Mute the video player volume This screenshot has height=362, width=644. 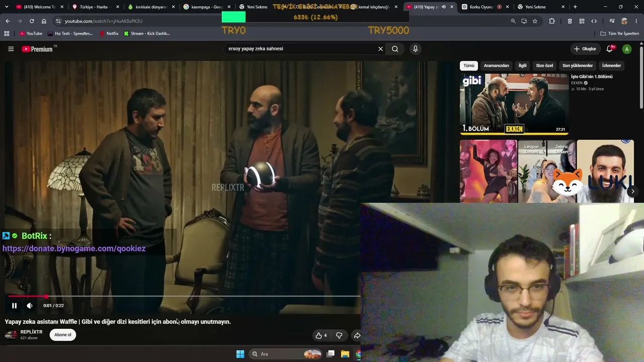(x=30, y=306)
